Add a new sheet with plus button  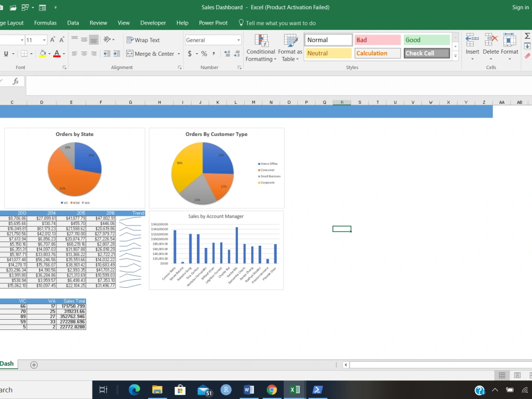pyautogui.click(x=34, y=365)
